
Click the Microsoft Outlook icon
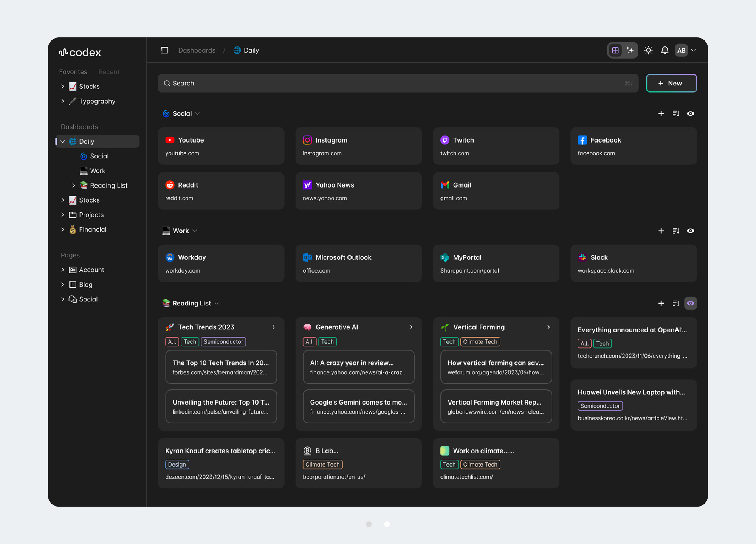[x=307, y=257]
